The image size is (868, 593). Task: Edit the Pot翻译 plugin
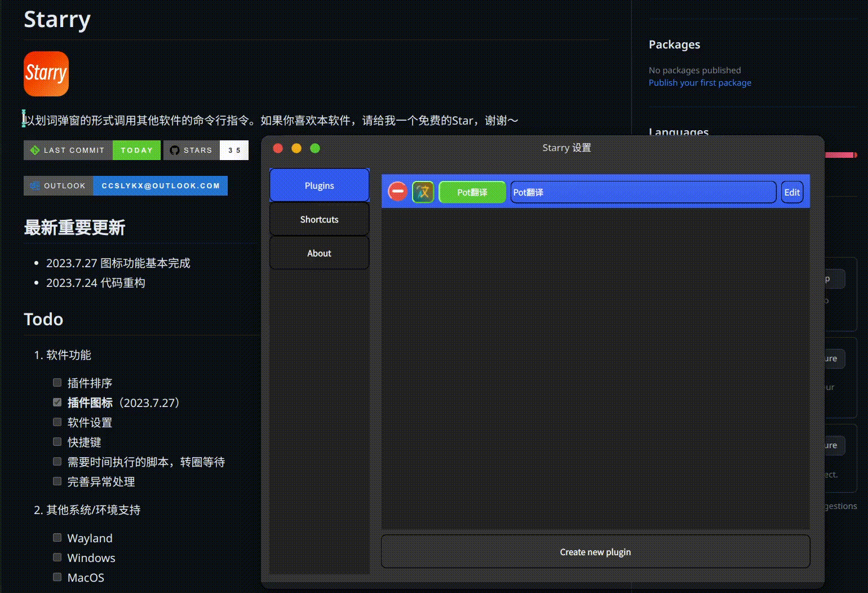pyautogui.click(x=792, y=192)
